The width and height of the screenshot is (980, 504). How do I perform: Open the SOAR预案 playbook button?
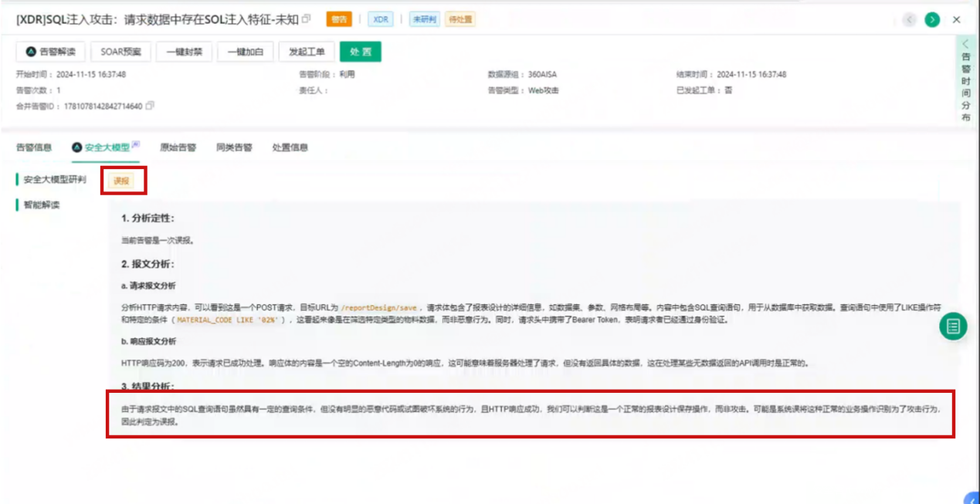click(121, 52)
